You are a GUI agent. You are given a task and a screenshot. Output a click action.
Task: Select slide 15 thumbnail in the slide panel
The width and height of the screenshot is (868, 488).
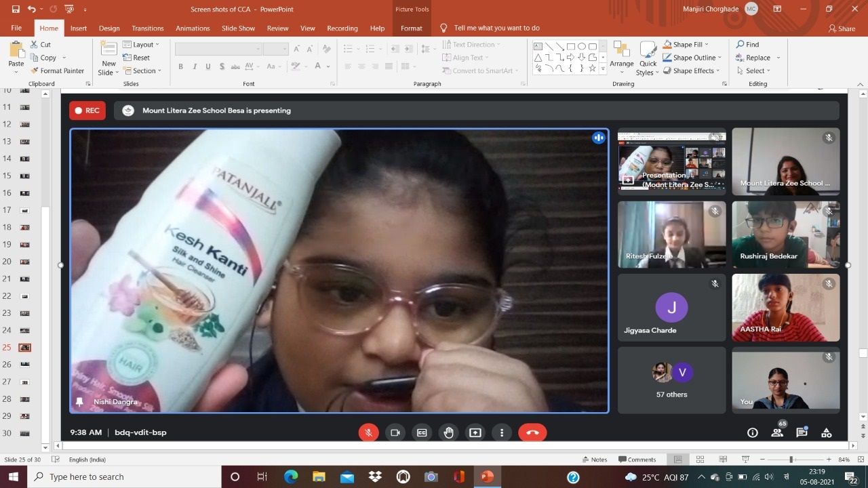24,176
